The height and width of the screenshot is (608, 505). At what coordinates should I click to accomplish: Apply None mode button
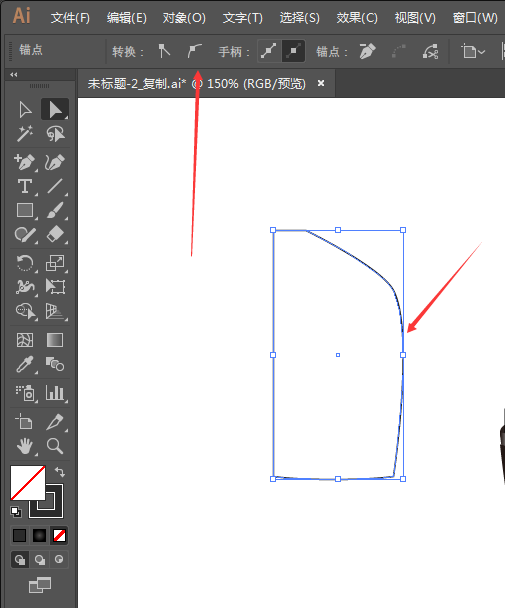point(59,535)
